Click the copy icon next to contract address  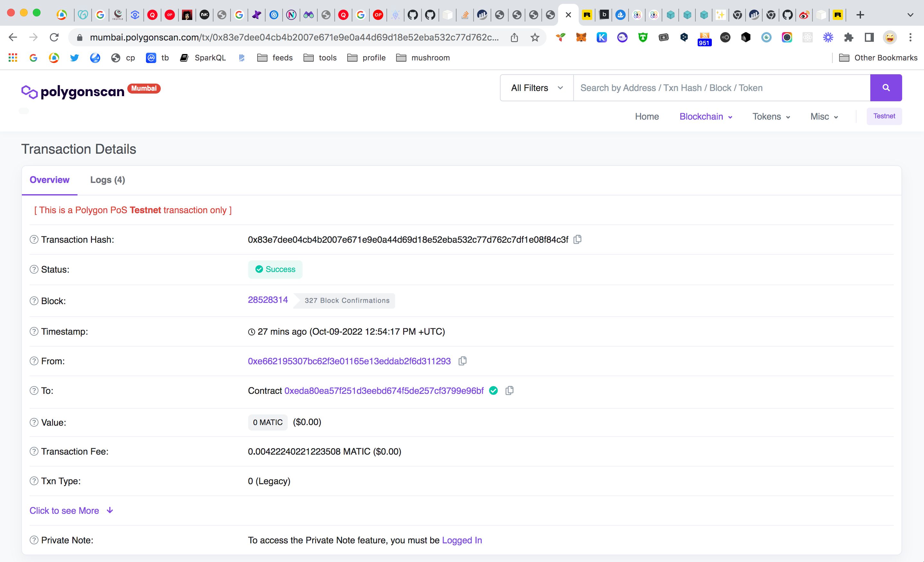(x=511, y=391)
